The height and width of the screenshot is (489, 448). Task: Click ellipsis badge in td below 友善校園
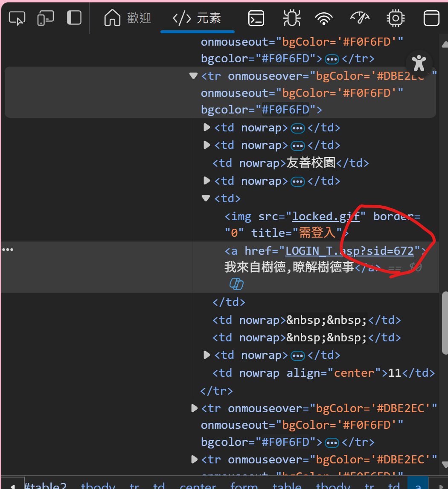tap(298, 181)
